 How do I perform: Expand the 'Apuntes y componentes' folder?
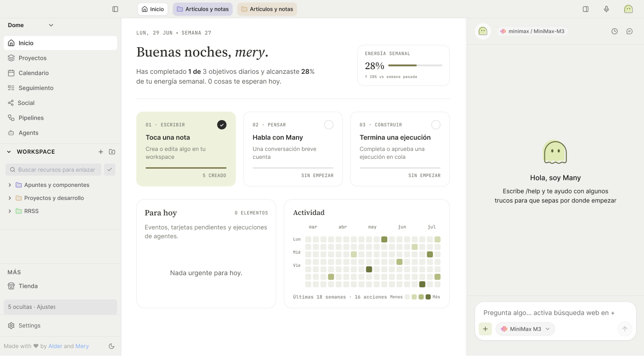click(10, 185)
